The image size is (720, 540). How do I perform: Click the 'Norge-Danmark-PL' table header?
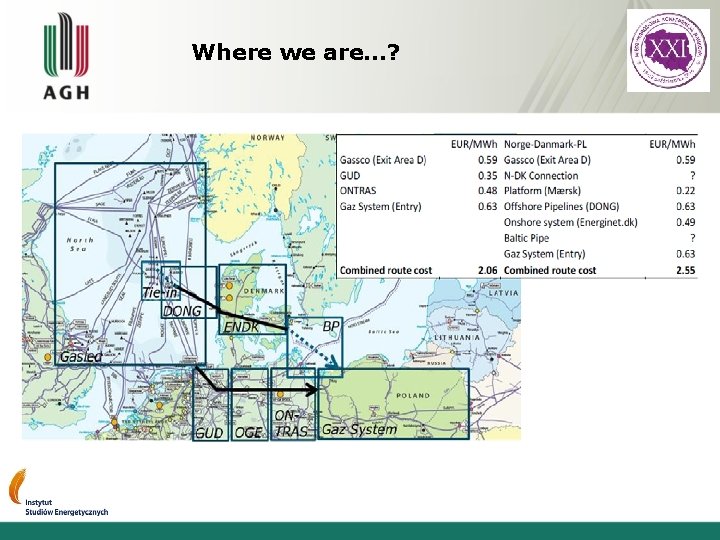coord(545,145)
